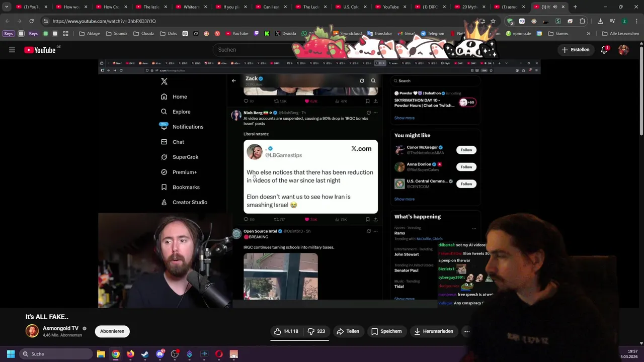644x362 pixels.
Task: Launch File Explorer from the taskbar
Action: tap(101, 354)
